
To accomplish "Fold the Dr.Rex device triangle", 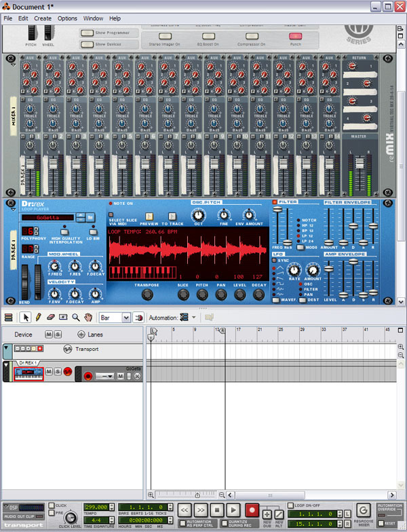I will (14, 210).
